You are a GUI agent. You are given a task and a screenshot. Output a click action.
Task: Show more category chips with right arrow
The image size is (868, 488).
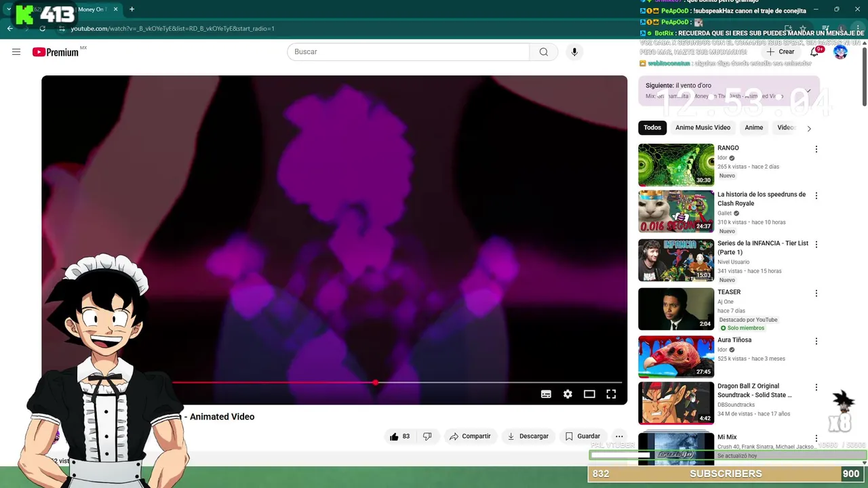tap(809, 128)
